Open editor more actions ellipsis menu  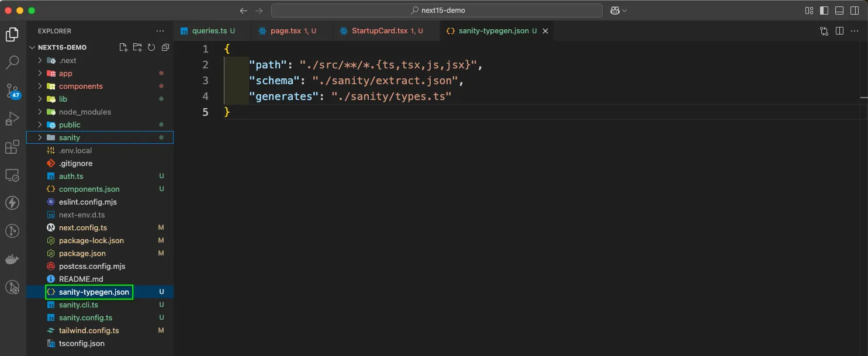[x=855, y=31]
